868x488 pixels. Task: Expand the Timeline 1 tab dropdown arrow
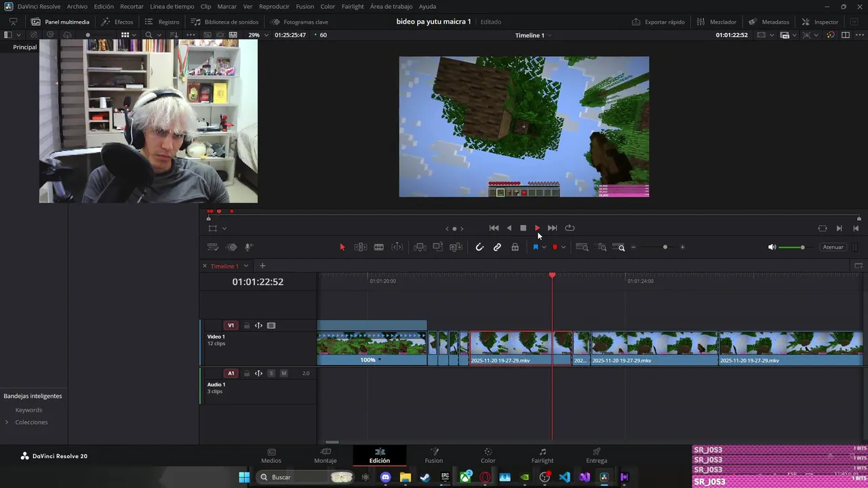click(x=246, y=266)
